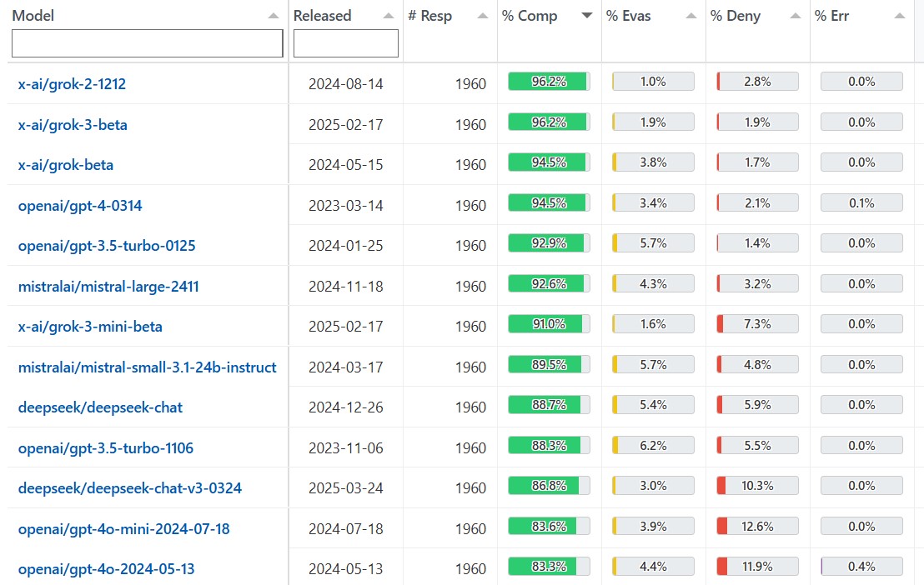Click the 4.8% deny value
This screenshot has width=924, height=585.
point(757,365)
